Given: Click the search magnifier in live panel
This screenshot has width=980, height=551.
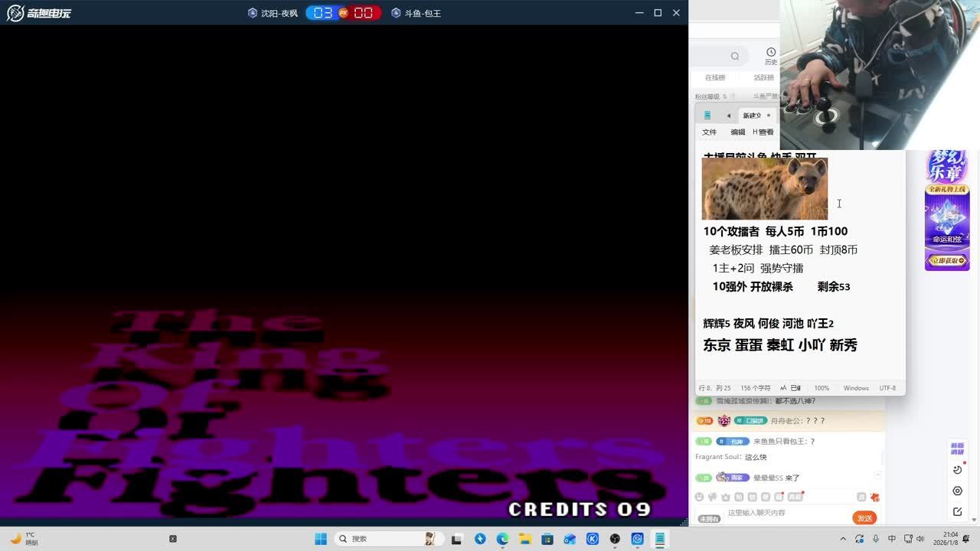Looking at the screenshot, I should pyautogui.click(x=735, y=56).
